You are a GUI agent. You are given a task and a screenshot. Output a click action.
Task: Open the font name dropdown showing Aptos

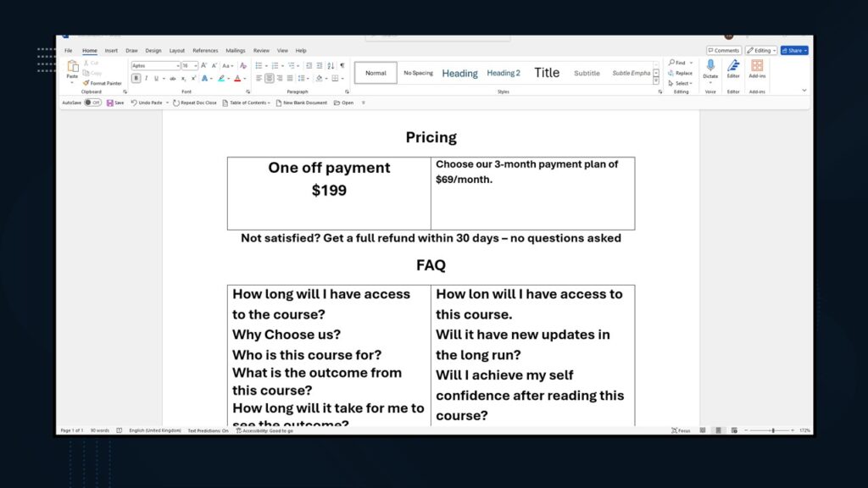pyautogui.click(x=155, y=65)
